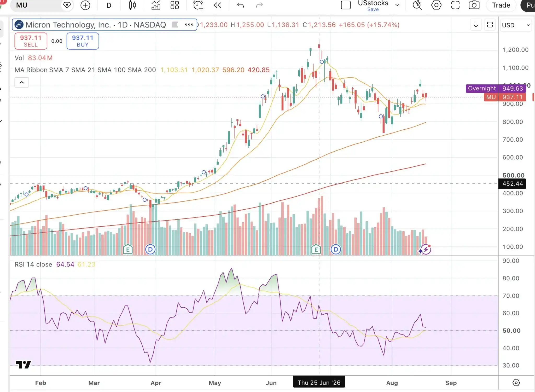Create an alert with the clock-plus icon
This screenshot has height=392, width=535.
click(198, 5)
